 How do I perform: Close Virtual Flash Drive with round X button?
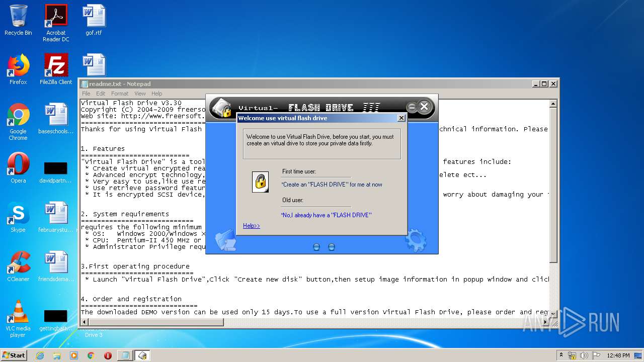[424, 107]
